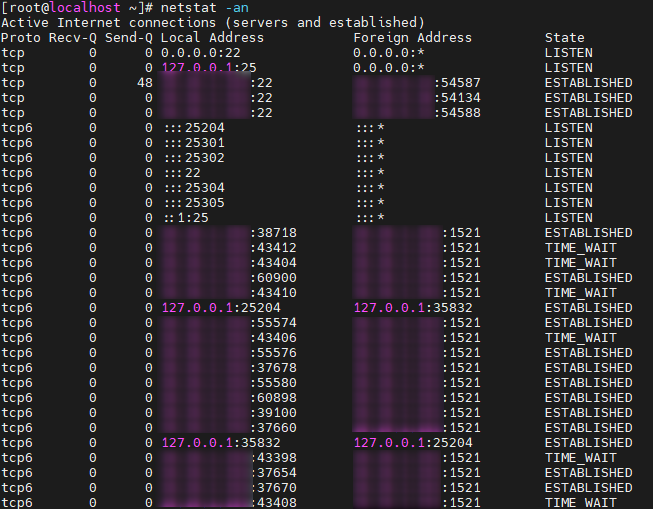The image size is (653, 509).
Task: Click listening address :::25305
Action: click(x=194, y=203)
